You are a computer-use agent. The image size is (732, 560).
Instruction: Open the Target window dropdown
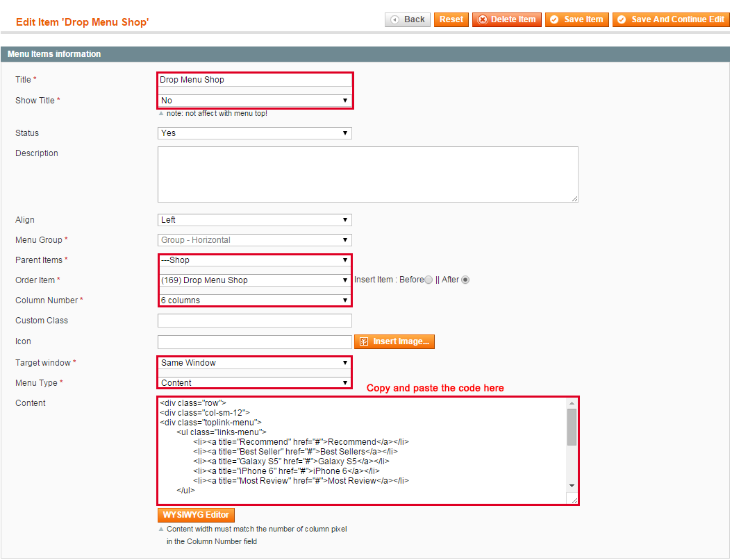[254, 363]
